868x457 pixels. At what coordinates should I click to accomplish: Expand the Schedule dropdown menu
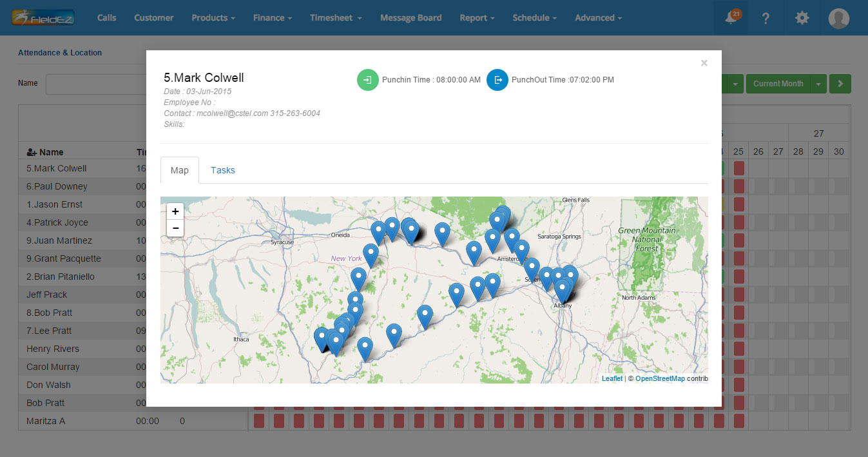coord(535,18)
